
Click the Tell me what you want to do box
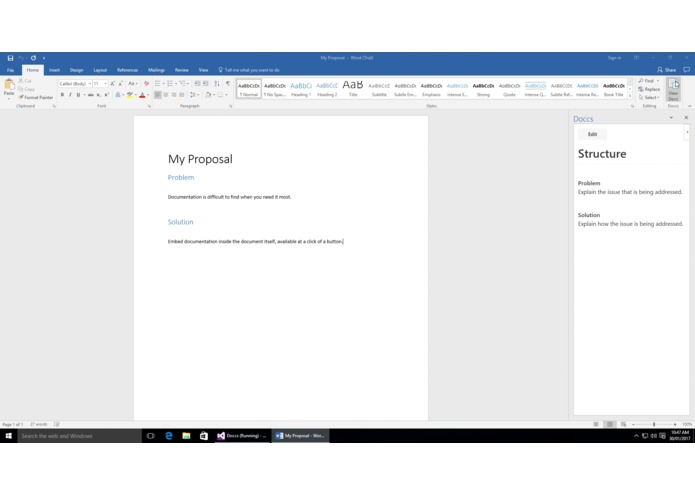pos(249,70)
